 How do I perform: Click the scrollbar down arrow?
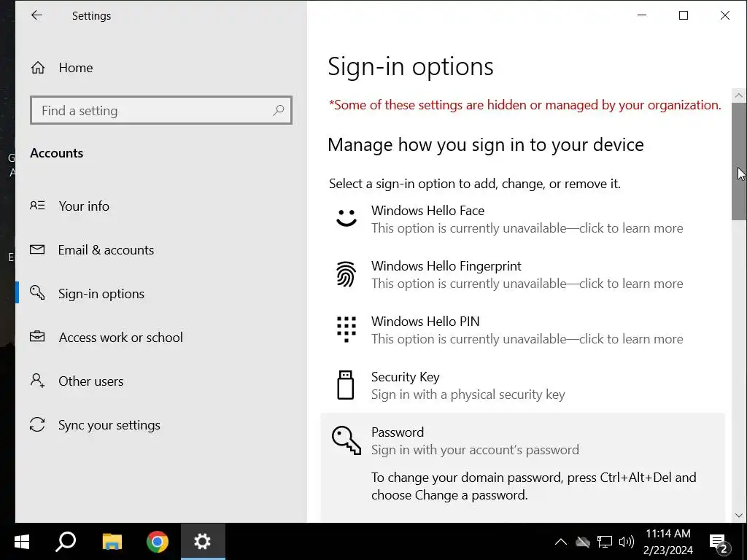(739, 516)
